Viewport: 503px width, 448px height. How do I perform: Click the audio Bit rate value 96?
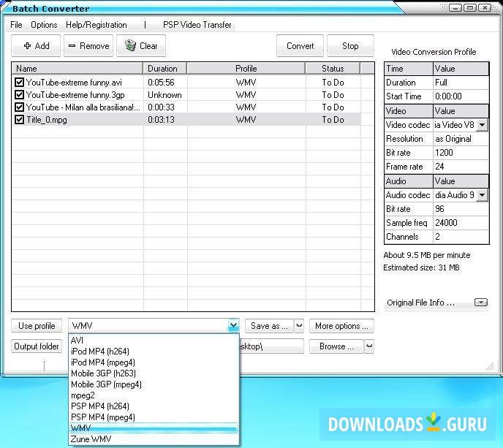461,209
